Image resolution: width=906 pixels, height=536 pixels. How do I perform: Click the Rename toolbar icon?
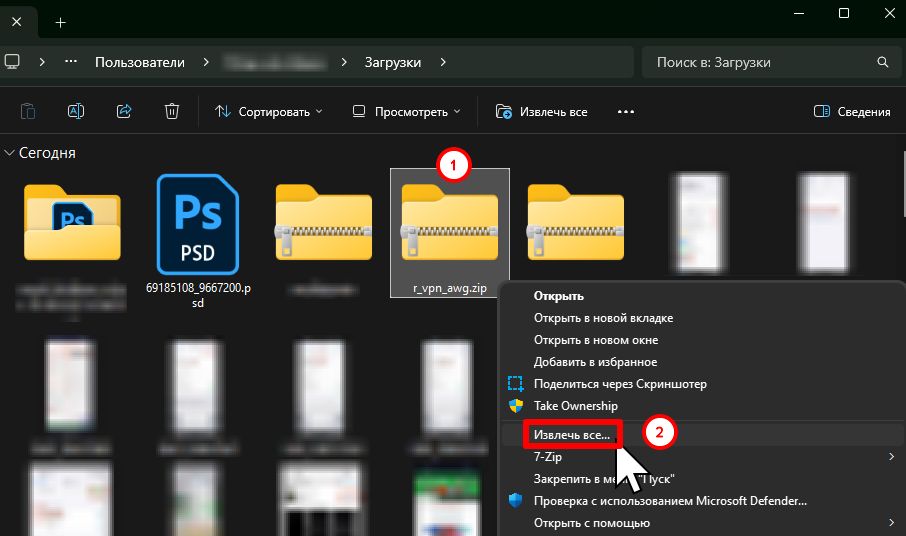coord(76,111)
